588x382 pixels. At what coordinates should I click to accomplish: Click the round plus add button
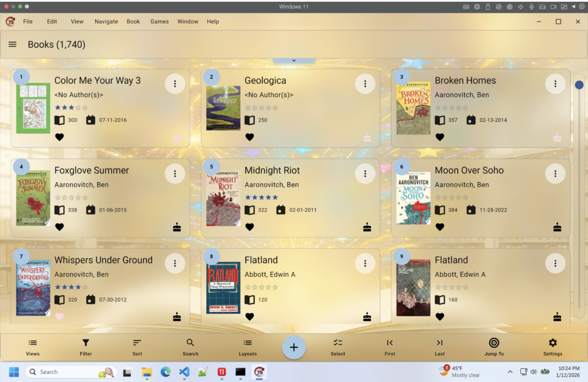(294, 348)
